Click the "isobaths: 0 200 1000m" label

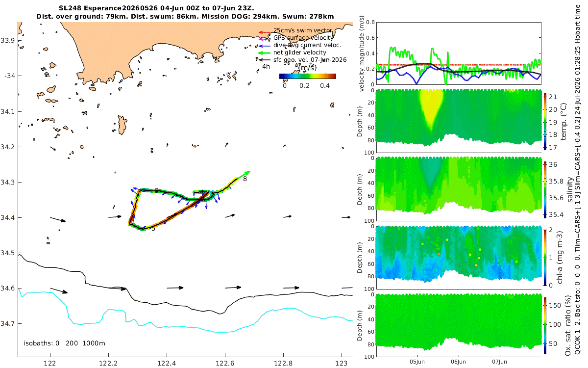point(64,343)
